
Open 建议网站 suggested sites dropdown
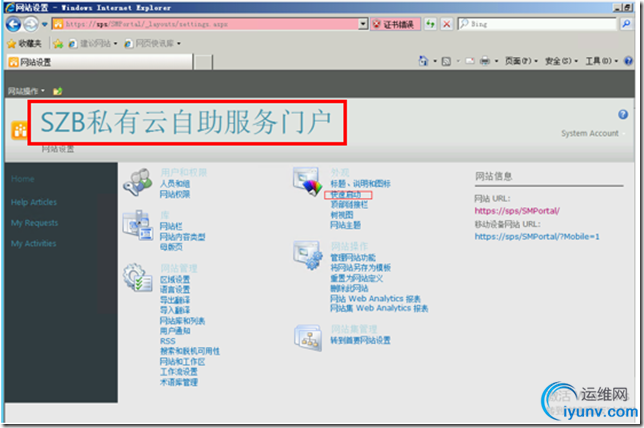tap(93, 43)
